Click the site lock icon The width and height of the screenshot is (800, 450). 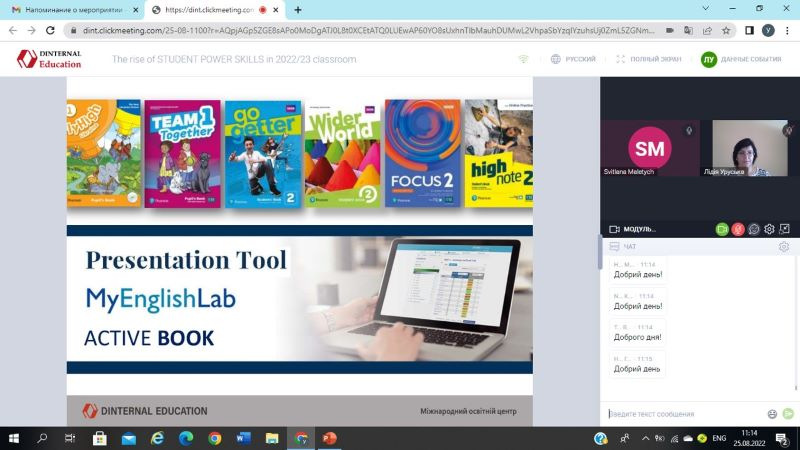(x=73, y=31)
